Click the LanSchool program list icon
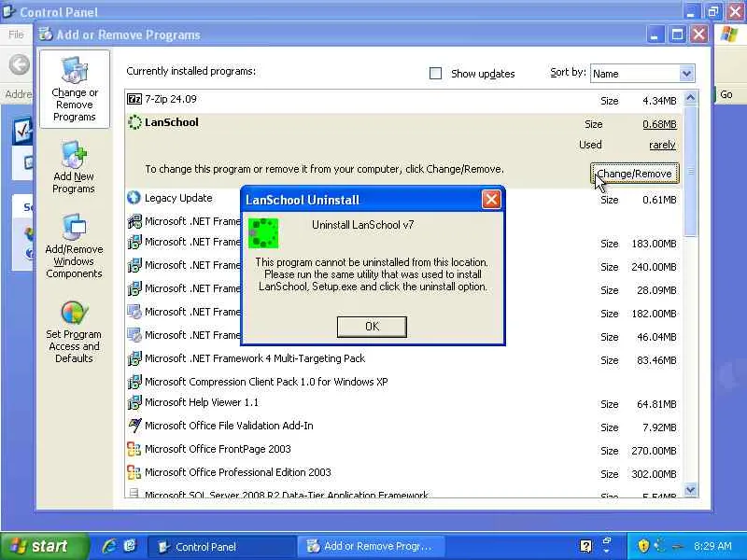 click(x=134, y=122)
